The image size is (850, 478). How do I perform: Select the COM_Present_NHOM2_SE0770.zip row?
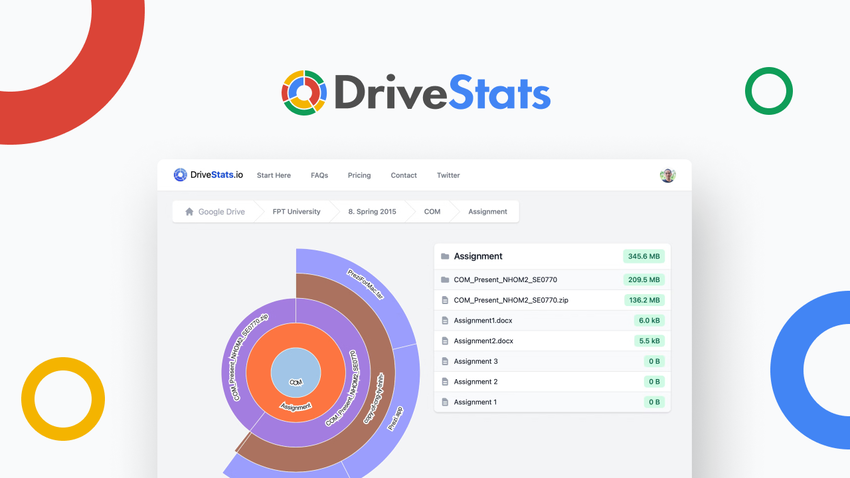[x=552, y=300]
